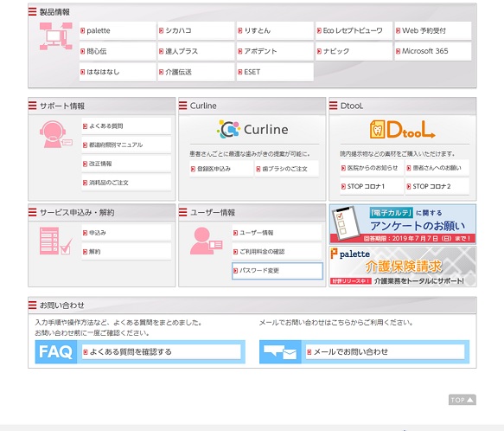The width and height of the screenshot is (504, 431).
Task: Click the TOP back-to-top button
Action: pyautogui.click(x=463, y=400)
